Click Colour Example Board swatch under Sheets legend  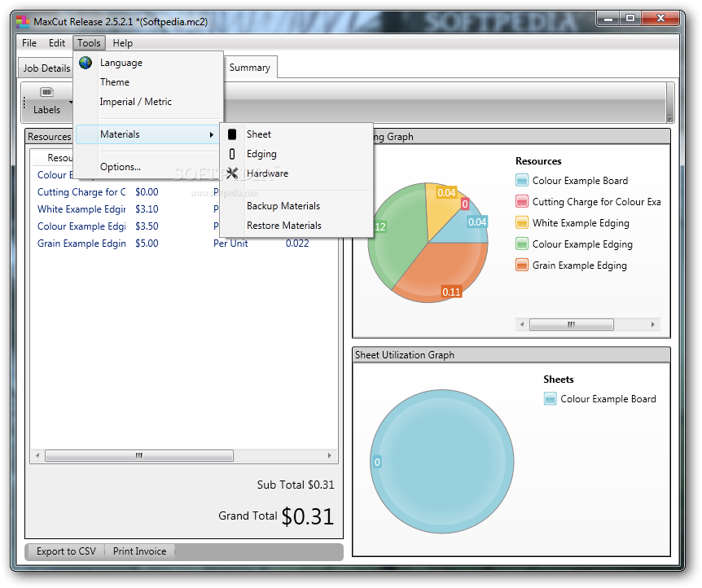(x=550, y=398)
